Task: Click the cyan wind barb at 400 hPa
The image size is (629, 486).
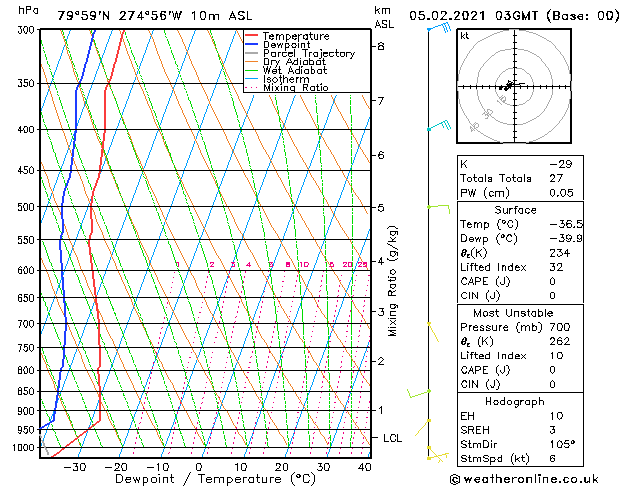Action: pos(439,125)
